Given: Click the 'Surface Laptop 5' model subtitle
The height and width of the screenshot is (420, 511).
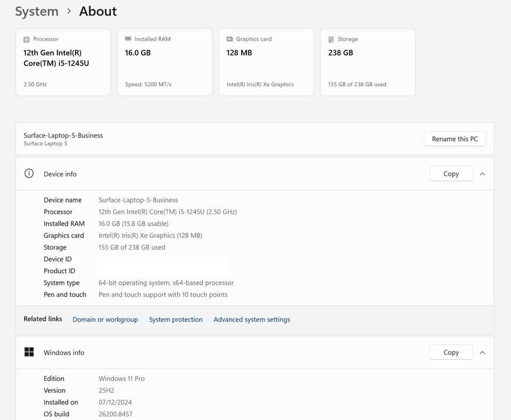Looking at the screenshot, I should click(46, 143).
